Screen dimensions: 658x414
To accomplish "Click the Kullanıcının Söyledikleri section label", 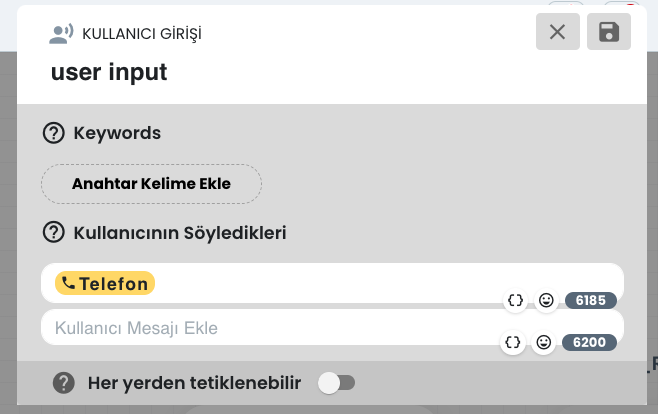I will pyautogui.click(x=180, y=233).
